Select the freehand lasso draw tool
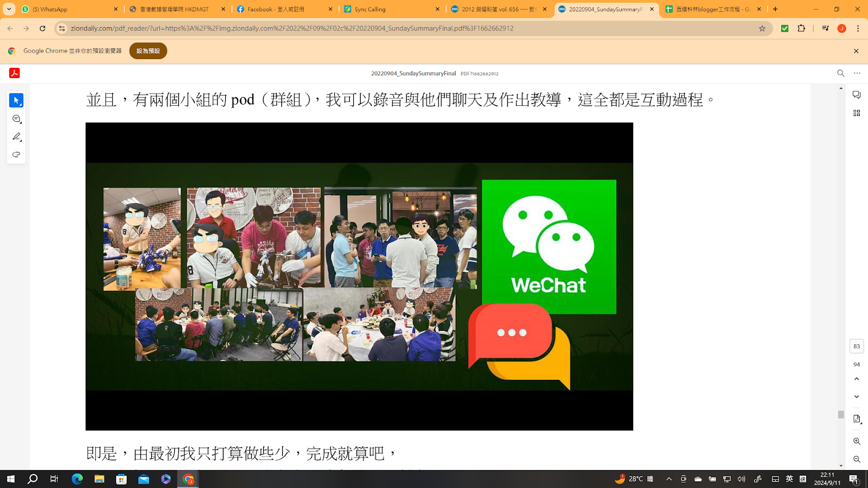Screen dimensions: 868x488 pyautogui.click(x=16, y=155)
